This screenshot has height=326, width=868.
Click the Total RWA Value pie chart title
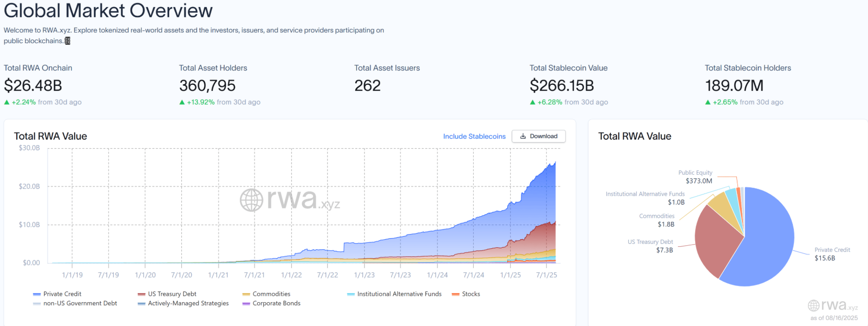pos(635,136)
